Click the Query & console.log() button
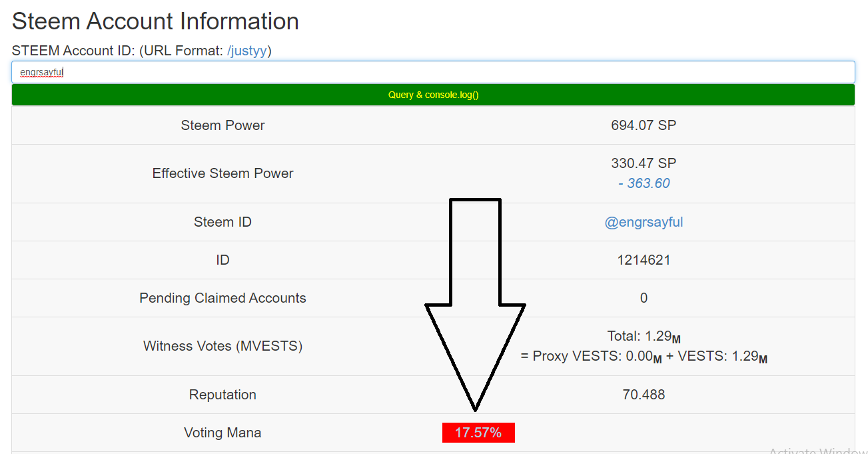The height and width of the screenshot is (454, 868). pos(433,95)
